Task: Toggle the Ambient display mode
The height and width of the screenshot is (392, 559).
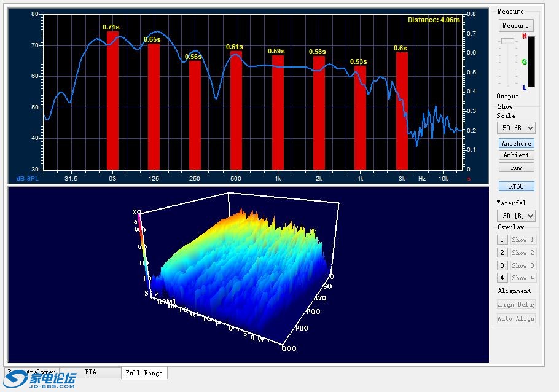Action: click(516, 155)
